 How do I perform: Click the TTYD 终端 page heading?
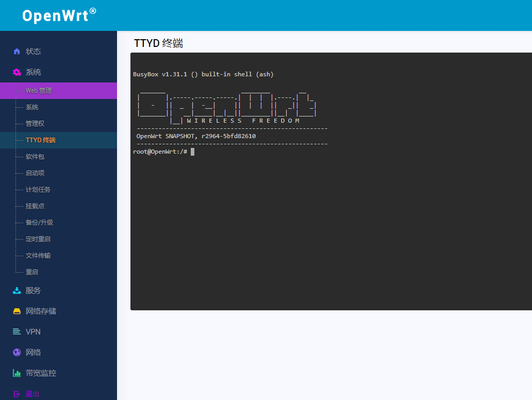click(158, 43)
